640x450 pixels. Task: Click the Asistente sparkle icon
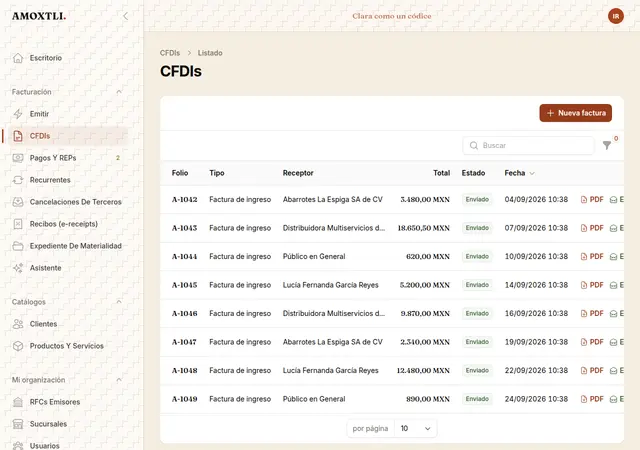(18, 268)
